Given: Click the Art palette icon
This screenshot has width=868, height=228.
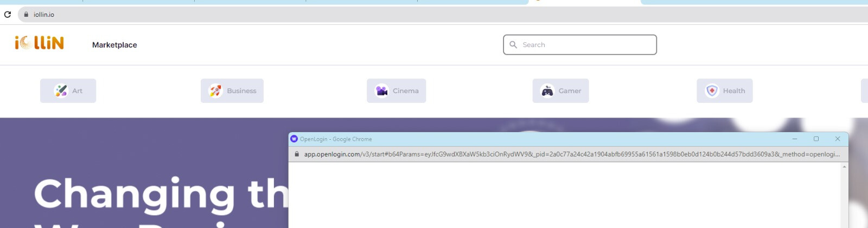Looking at the screenshot, I should tap(61, 91).
